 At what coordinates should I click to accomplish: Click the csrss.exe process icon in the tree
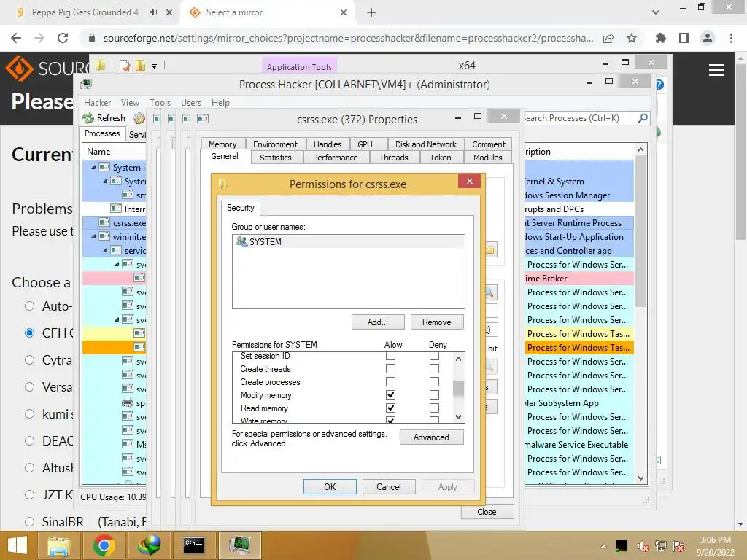[104, 222]
